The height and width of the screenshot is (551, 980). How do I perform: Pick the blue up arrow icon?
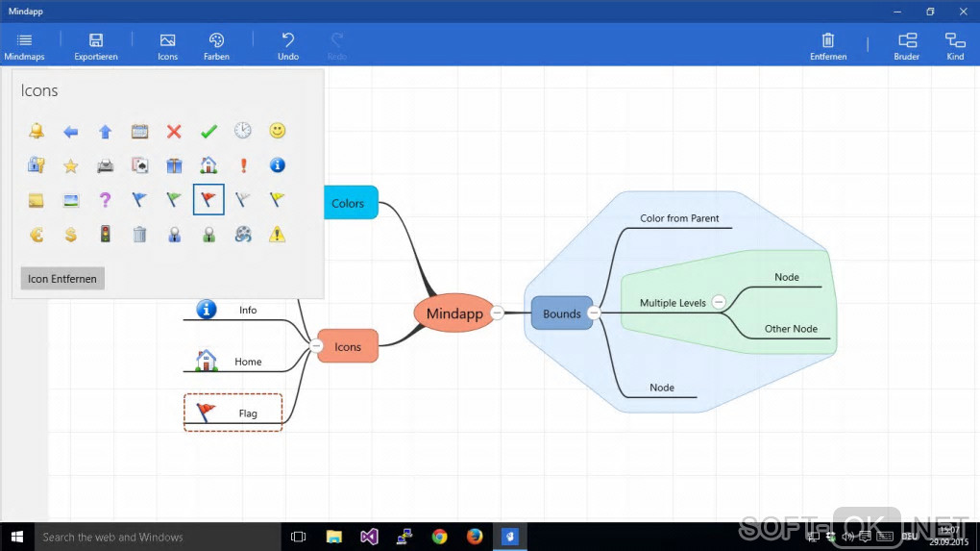tap(105, 132)
